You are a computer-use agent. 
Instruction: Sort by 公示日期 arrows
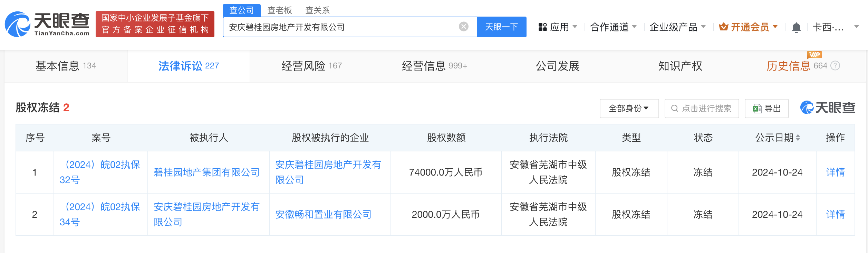point(798,138)
